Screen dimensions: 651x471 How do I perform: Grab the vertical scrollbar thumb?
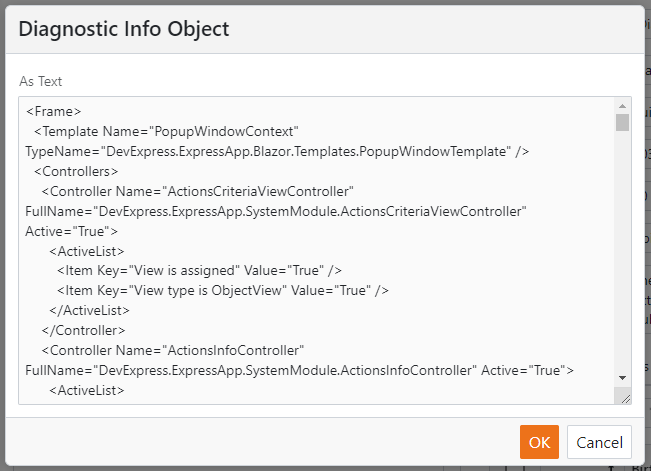coord(622,123)
